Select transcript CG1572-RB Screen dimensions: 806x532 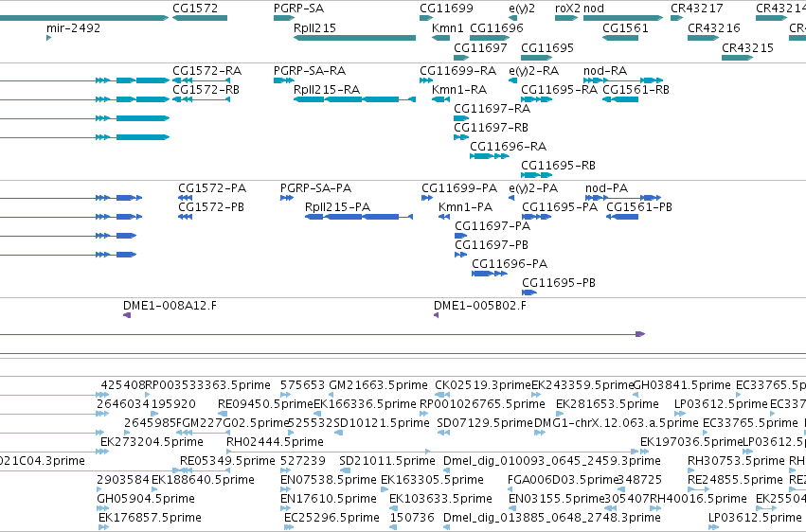coord(201,99)
